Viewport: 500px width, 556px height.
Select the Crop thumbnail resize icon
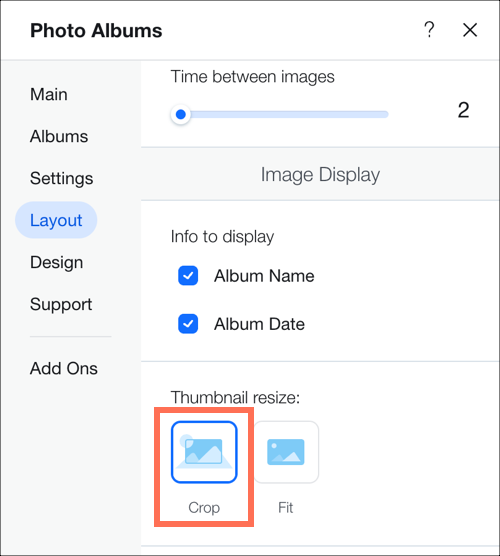[204, 452]
